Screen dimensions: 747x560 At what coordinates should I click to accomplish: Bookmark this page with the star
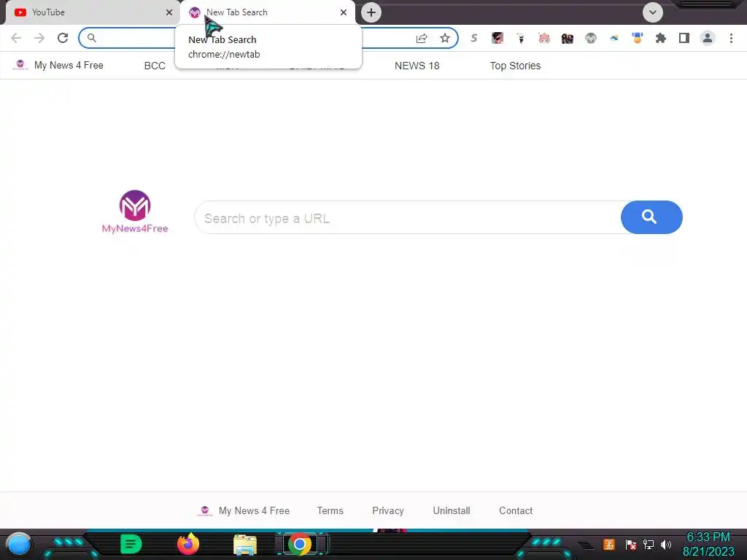pyautogui.click(x=445, y=38)
